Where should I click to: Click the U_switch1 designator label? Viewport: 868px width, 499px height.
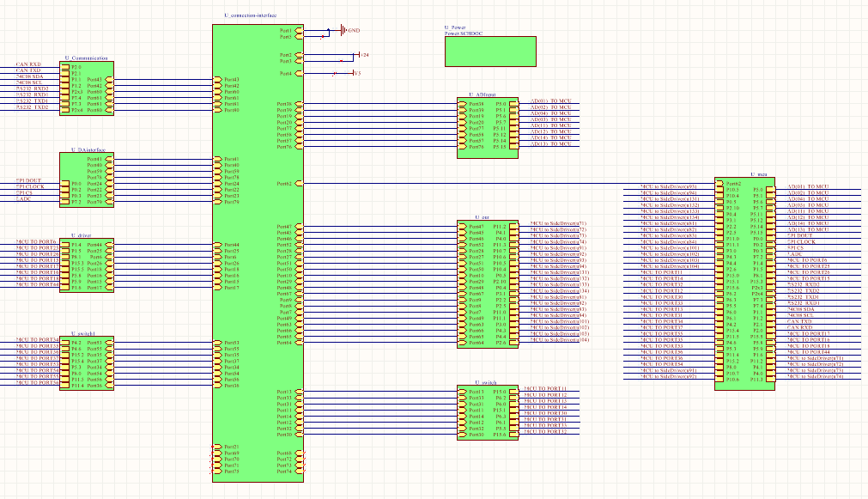tap(83, 334)
